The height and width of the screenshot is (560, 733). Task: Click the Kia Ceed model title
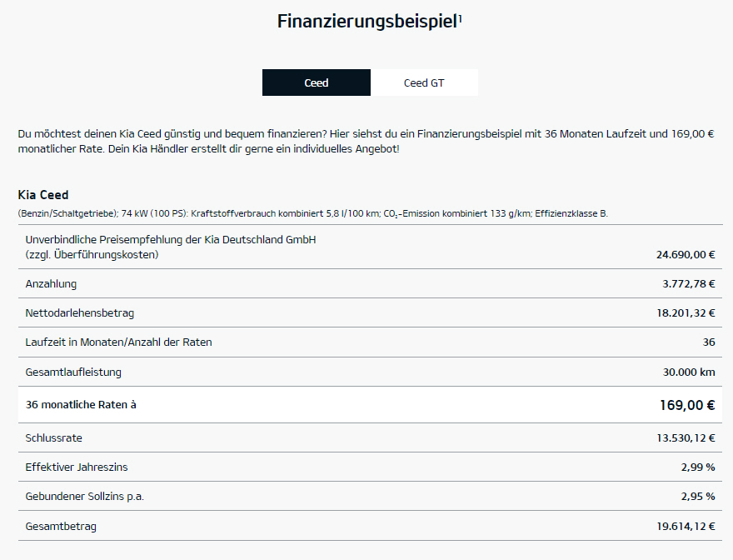coord(43,195)
